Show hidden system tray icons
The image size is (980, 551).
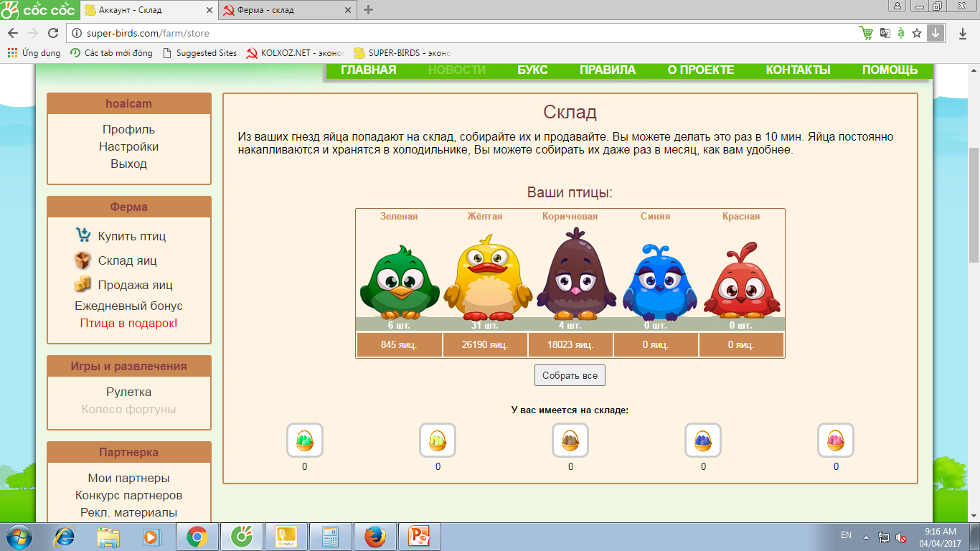pyautogui.click(x=866, y=537)
